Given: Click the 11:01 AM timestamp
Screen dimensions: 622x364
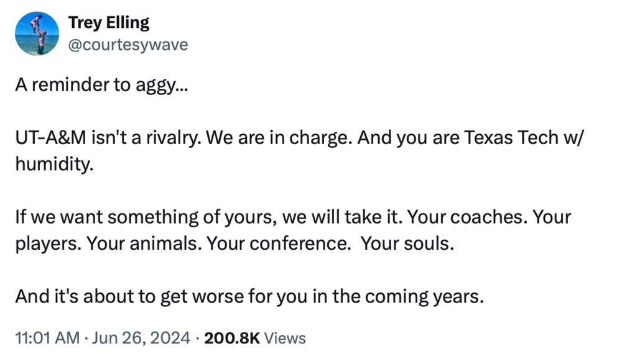Looking at the screenshot, I should 47,338.
